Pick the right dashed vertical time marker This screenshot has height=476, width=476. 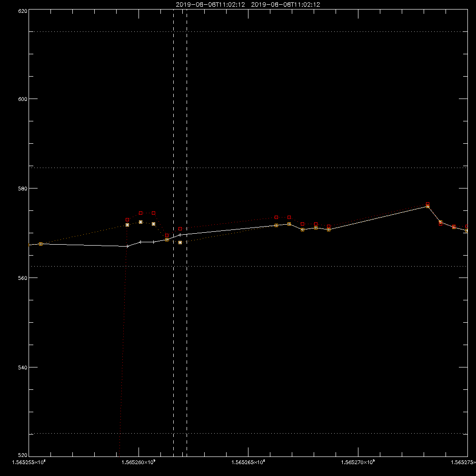tap(187, 233)
